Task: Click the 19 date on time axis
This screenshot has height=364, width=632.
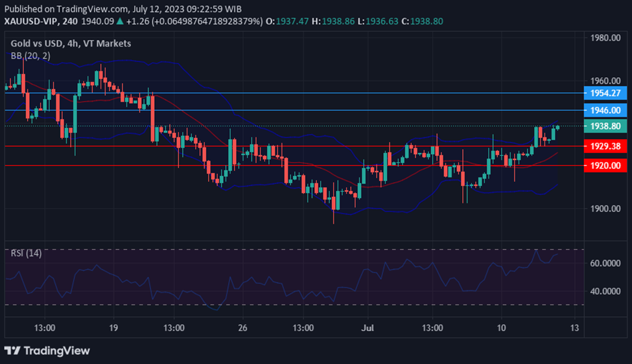Action: click(113, 327)
